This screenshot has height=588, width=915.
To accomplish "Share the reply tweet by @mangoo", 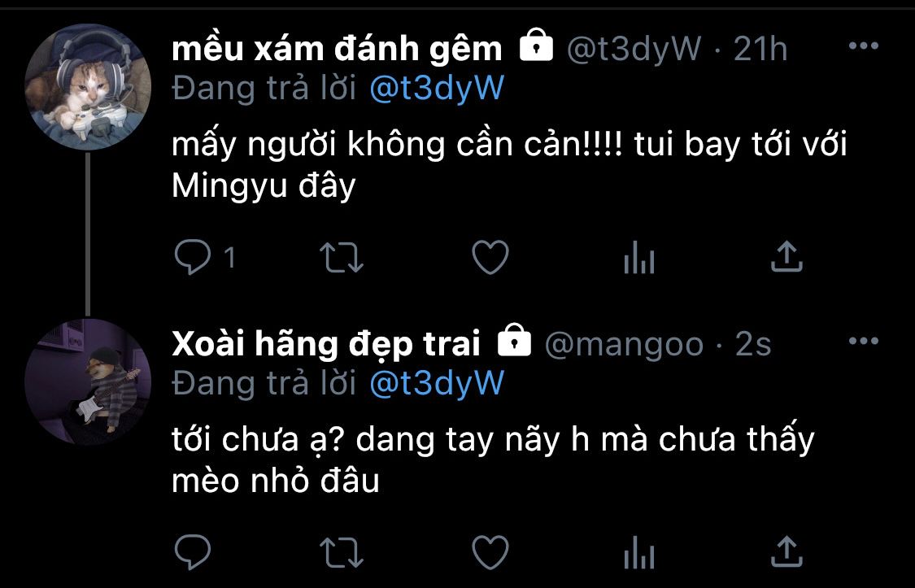I will pos(786,551).
